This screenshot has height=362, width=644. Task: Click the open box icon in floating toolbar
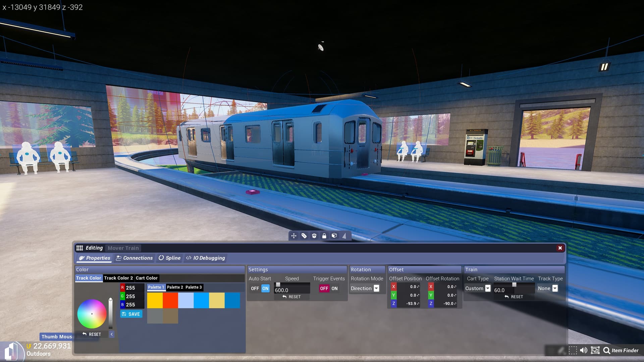(x=314, y=236)
